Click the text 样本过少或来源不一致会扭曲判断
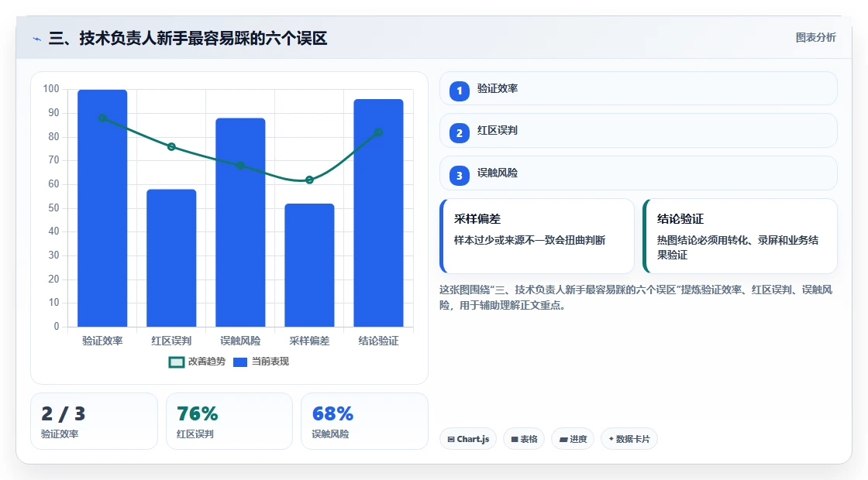This screenshot has height=480, width=868. click(x=530, y=241)
